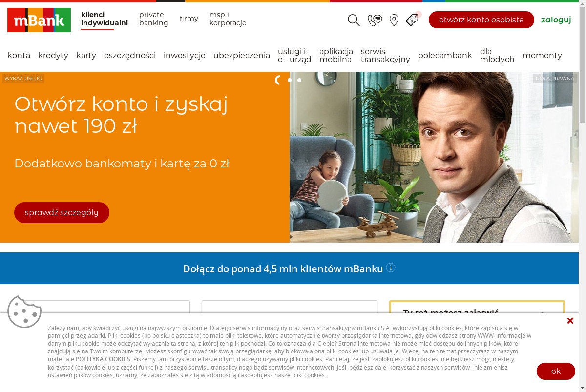Screen dimensions: 586x392
Task: Select the first carousel slide indicator
Action: [278, 80]
